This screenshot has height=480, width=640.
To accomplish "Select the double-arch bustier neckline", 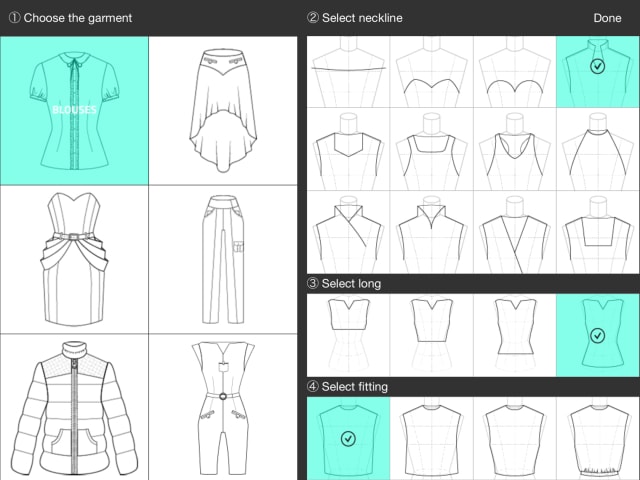I will coord(515,72).
